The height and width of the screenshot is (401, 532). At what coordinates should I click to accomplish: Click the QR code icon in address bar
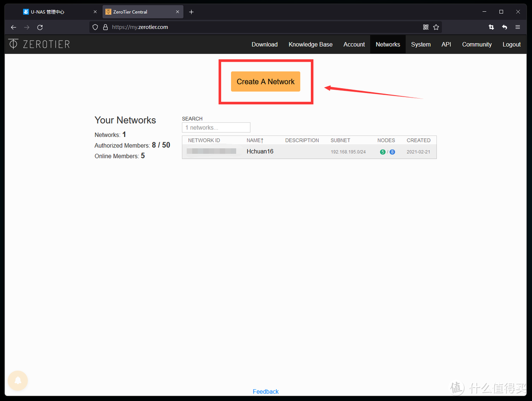[x=426, y=27]
